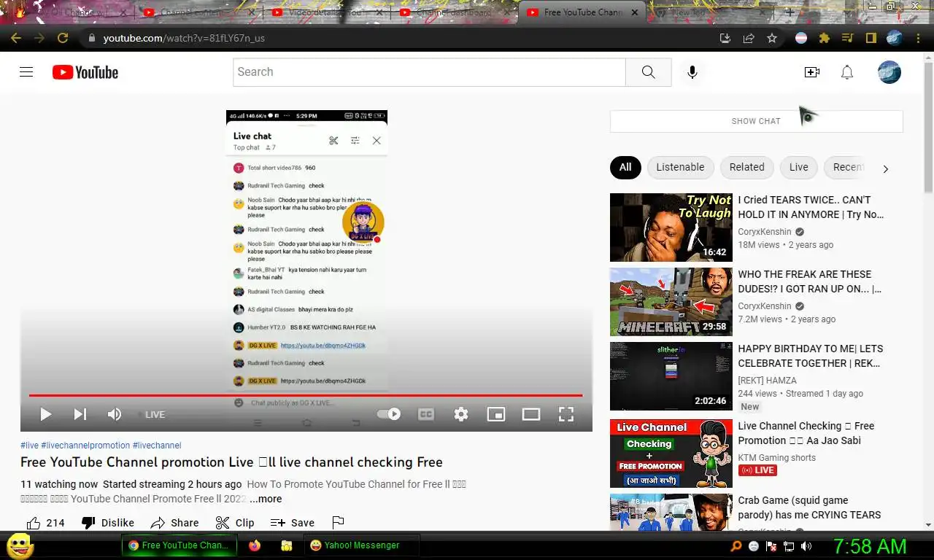Screen dimensions: 934x560
Task: Click the install/download icon in address bar
Action: click(725, 38)
